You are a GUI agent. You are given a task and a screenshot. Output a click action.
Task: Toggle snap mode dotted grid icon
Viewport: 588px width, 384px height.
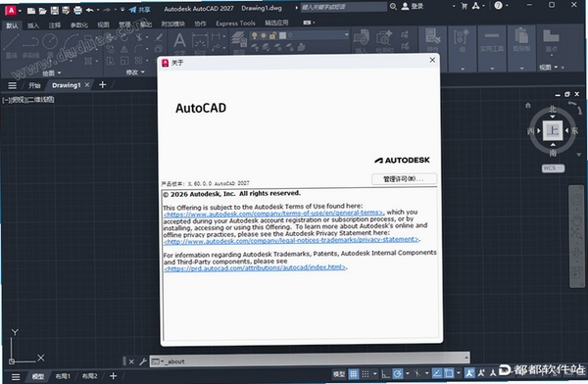(x=366, y=374)
